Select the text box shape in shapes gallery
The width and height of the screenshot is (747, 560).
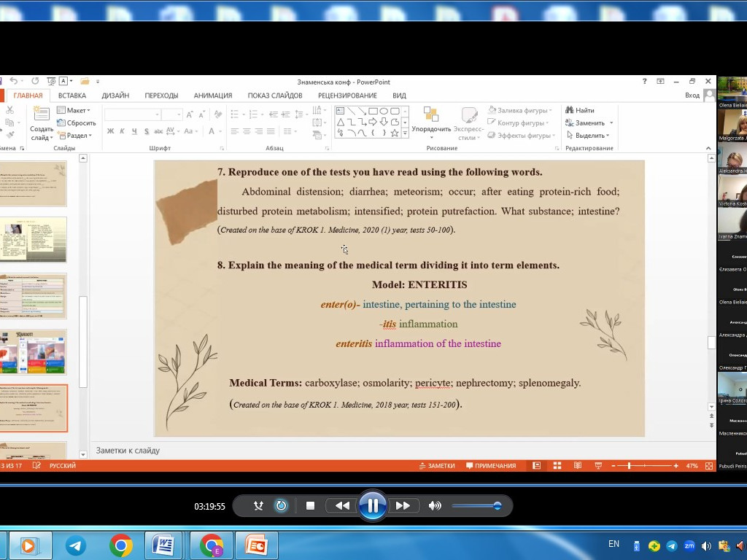[x=340, y=111]
